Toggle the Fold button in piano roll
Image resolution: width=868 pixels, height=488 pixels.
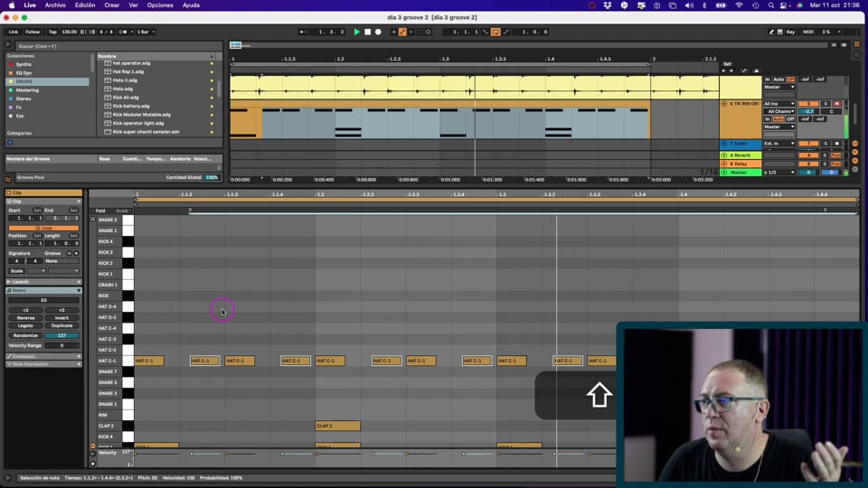pos(100,211)
